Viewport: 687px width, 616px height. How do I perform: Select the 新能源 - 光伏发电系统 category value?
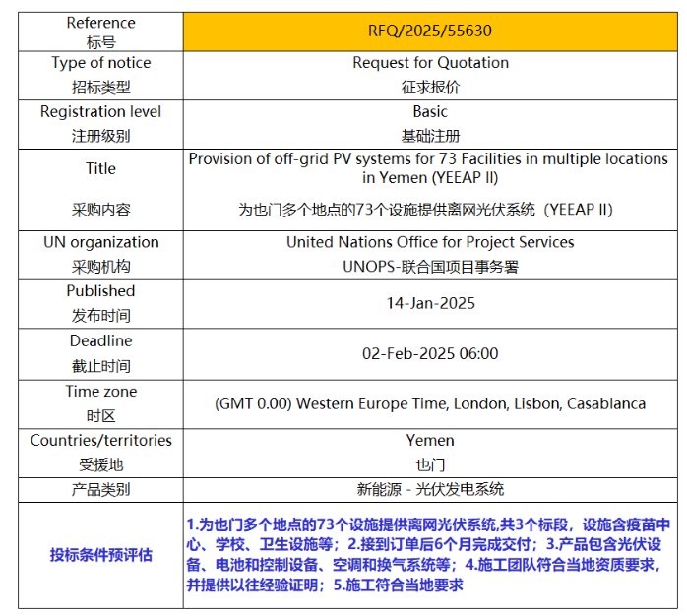[x=430, y=489]
